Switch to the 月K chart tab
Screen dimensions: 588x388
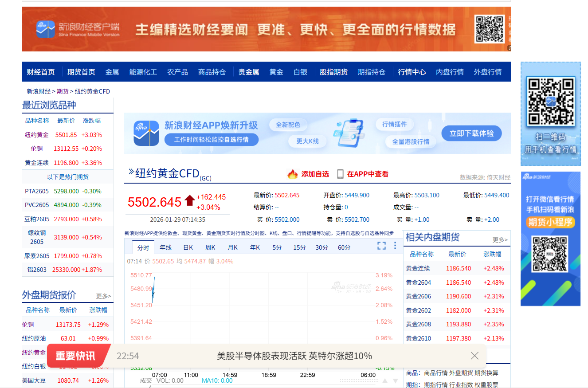(233, 247)
